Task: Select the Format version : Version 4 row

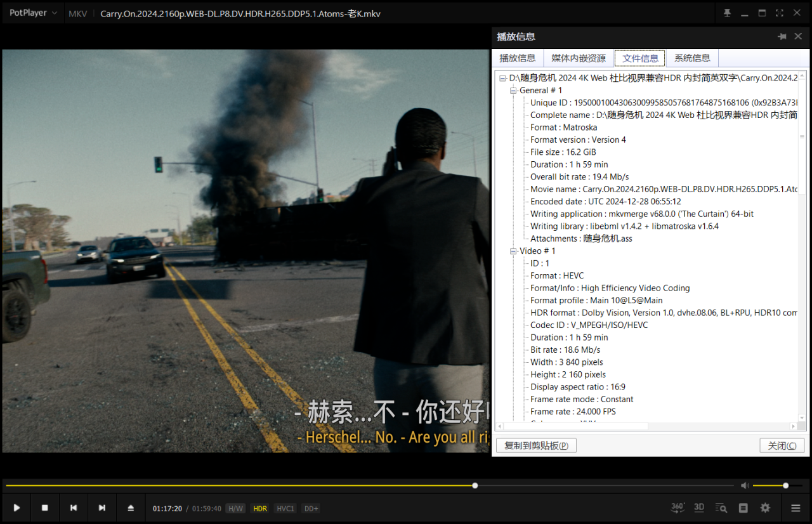Action: click(x=578, y=140)
